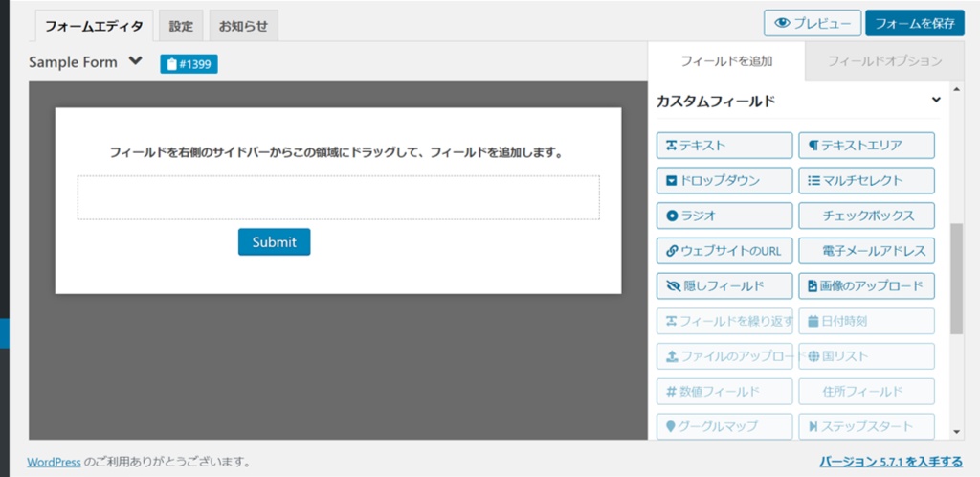Add a ドロップダウン field
Image resolution: width=980 pixels, height=477 pixels.
724,181
